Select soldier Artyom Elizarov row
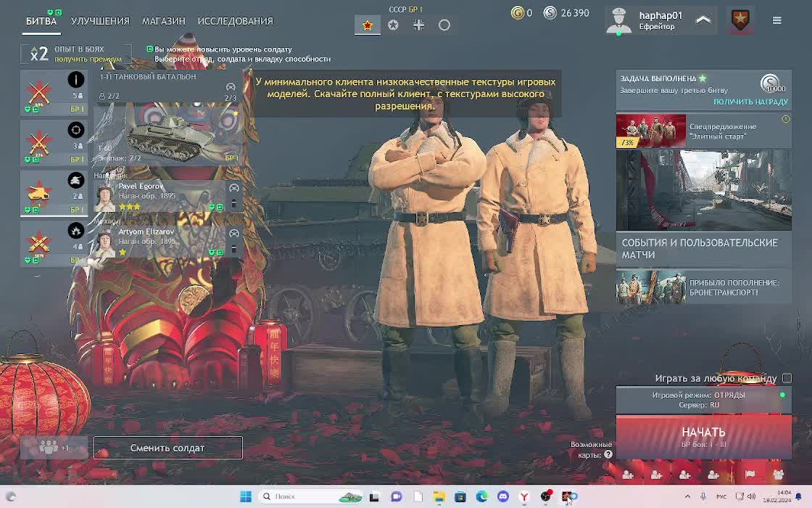Image resolution: width=812 pixels, height=508 pixels. (167, 242)
